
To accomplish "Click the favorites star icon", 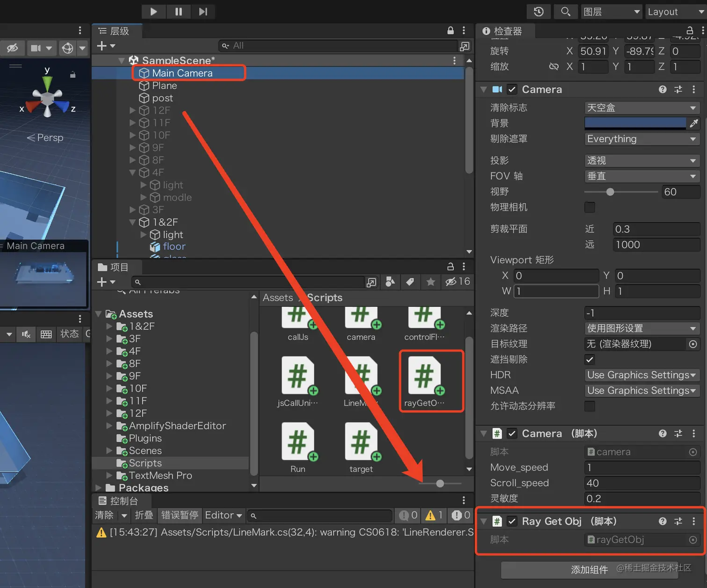I will click(431, 281).
